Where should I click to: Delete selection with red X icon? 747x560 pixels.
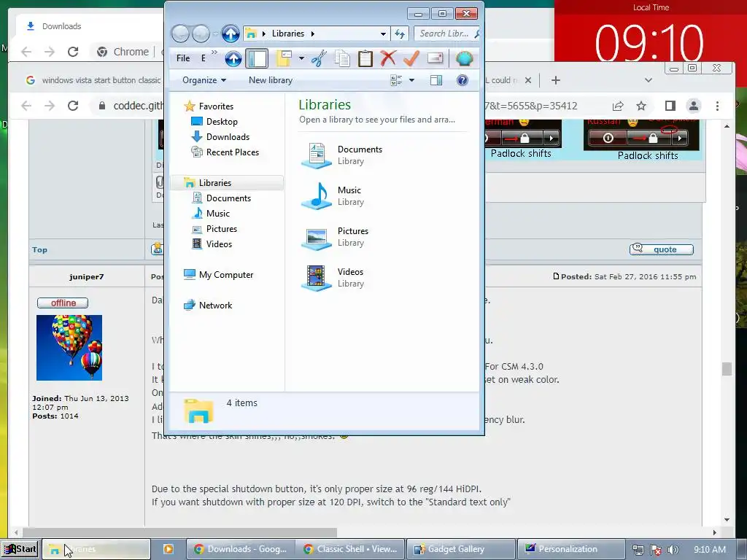click(x=388, y=58)
